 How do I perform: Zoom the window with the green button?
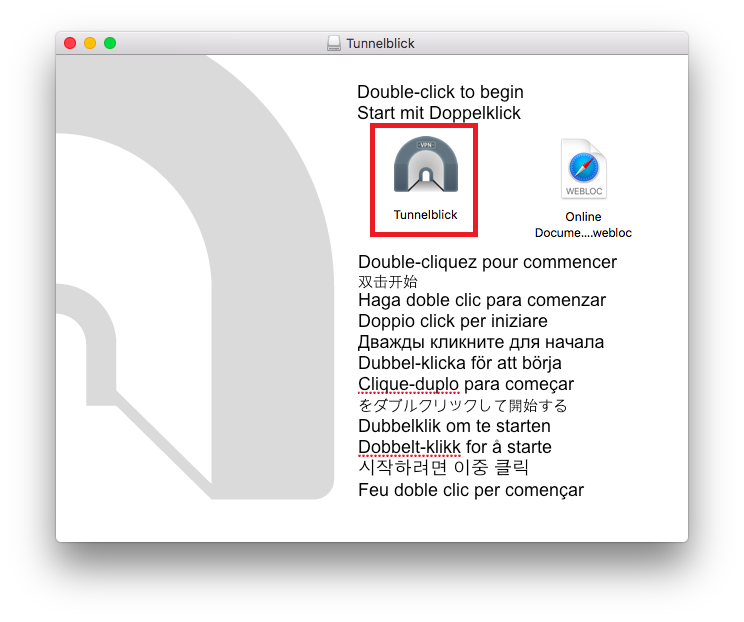(x=110, y=43)
